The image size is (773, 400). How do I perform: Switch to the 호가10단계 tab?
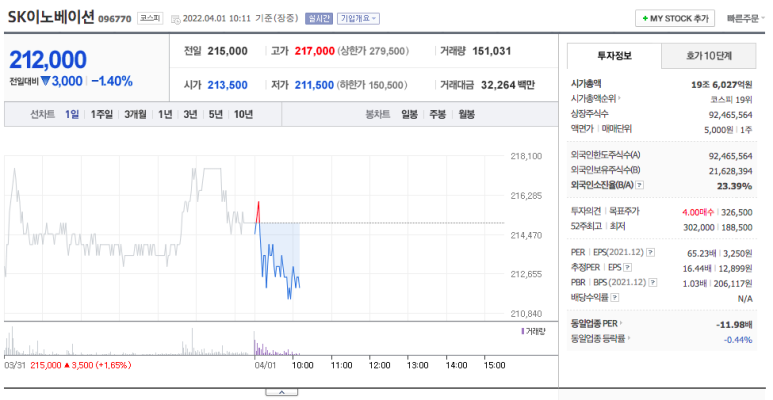click(x=709, y=56)
